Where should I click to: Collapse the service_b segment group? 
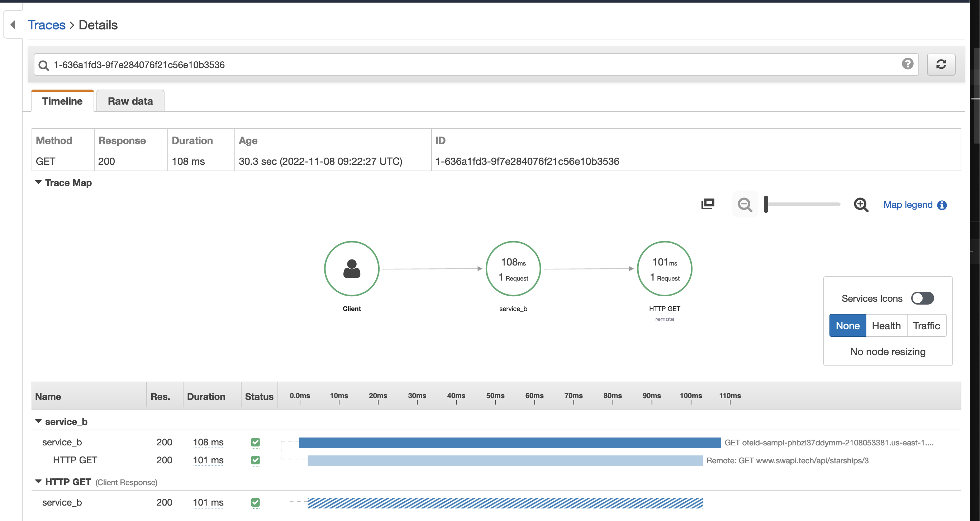[38, 421]
